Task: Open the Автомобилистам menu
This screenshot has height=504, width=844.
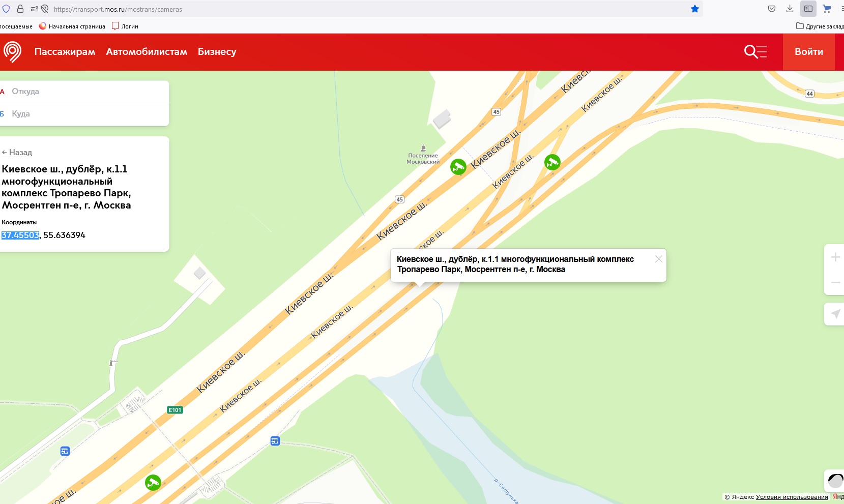Action: [x=147, y=51]
